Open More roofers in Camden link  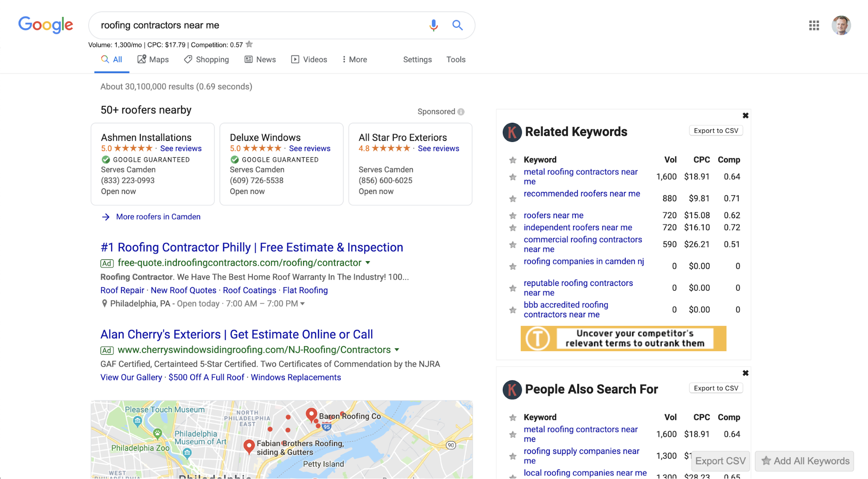click(158, 217)
